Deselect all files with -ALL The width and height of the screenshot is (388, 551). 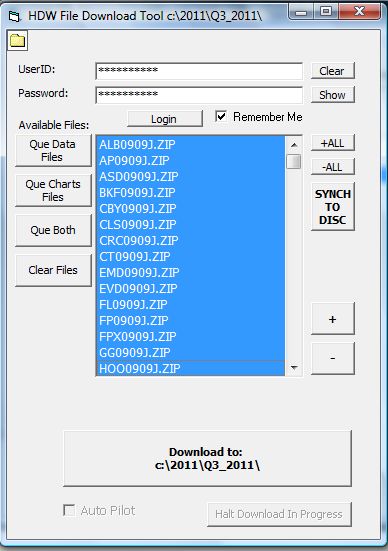point(332,167)
